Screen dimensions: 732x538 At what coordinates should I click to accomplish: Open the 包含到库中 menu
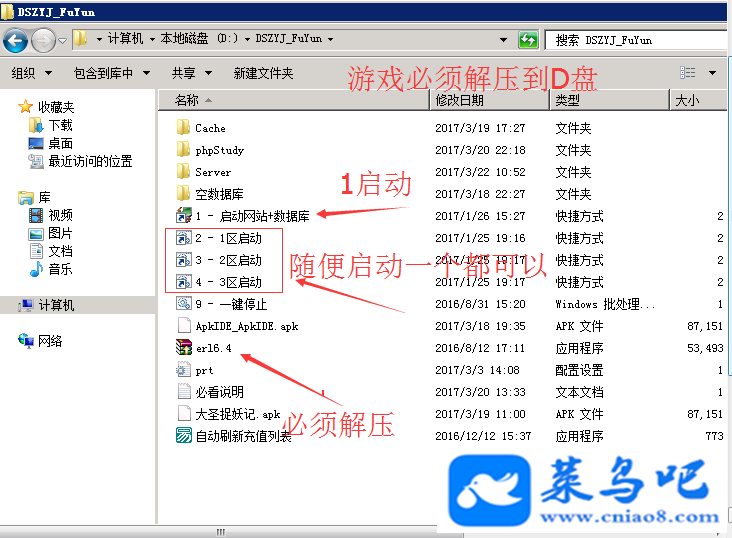coord(112,73)
